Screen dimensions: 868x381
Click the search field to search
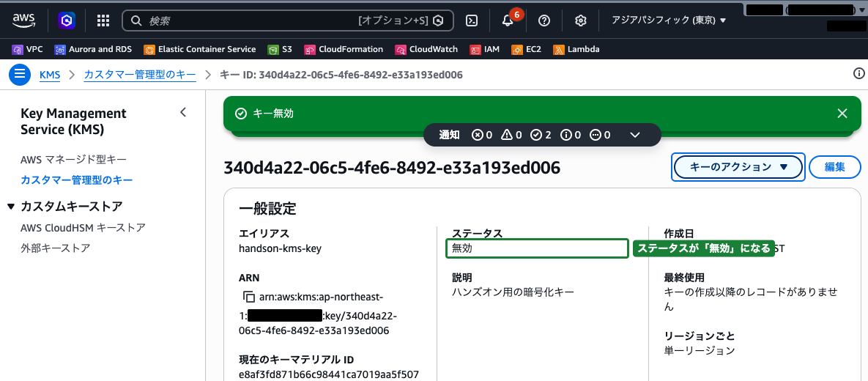(288, 21)
